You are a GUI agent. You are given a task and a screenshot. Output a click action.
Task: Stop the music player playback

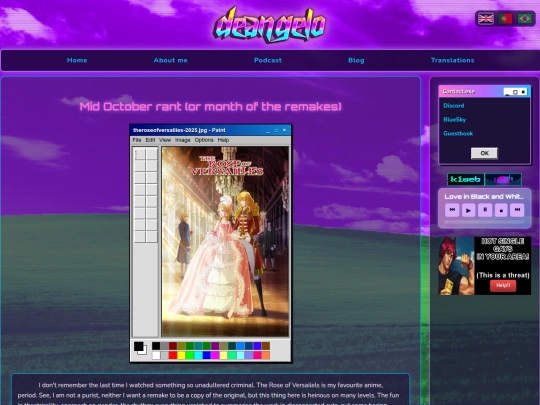coord(501,210)
